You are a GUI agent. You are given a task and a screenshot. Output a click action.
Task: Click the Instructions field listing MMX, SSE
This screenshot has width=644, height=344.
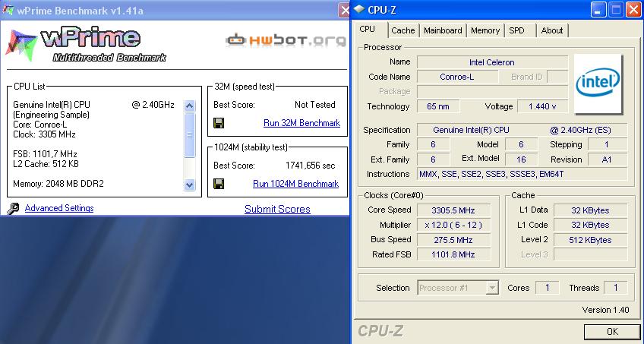coord(522,174)
